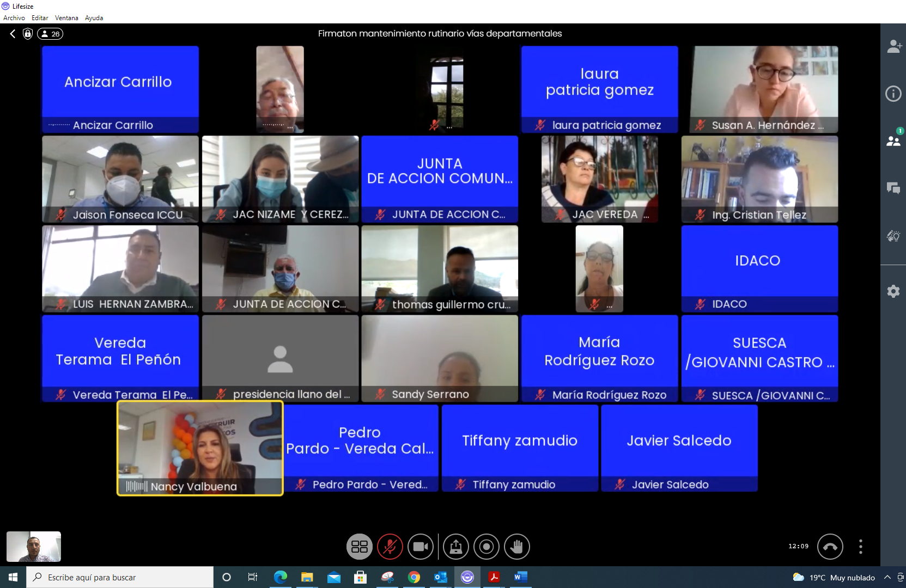Click the Windows taskbar search box
Image resolution: width=906 pixels, height=588 pixels.
(120, 577)
